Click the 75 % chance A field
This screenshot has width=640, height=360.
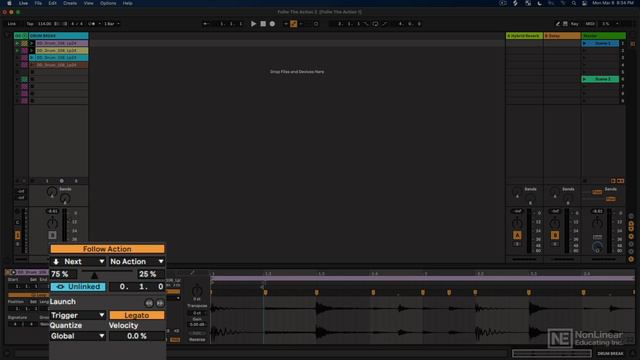pos(63,274)
